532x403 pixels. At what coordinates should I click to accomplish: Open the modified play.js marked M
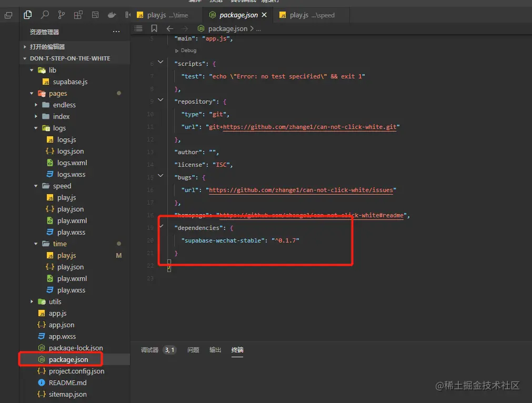pos(66,256)
